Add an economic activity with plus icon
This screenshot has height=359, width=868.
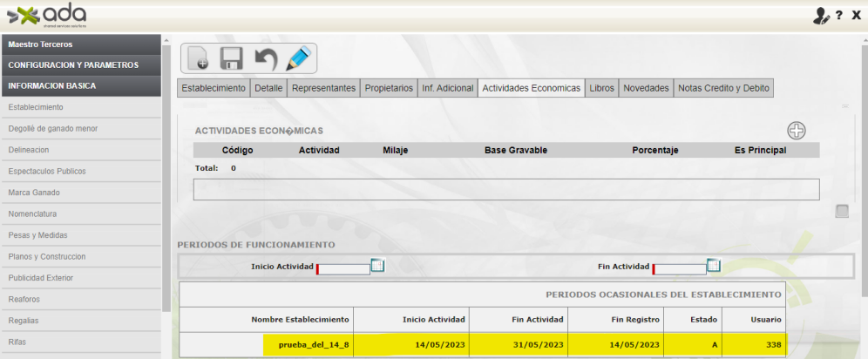click(796, 131)
